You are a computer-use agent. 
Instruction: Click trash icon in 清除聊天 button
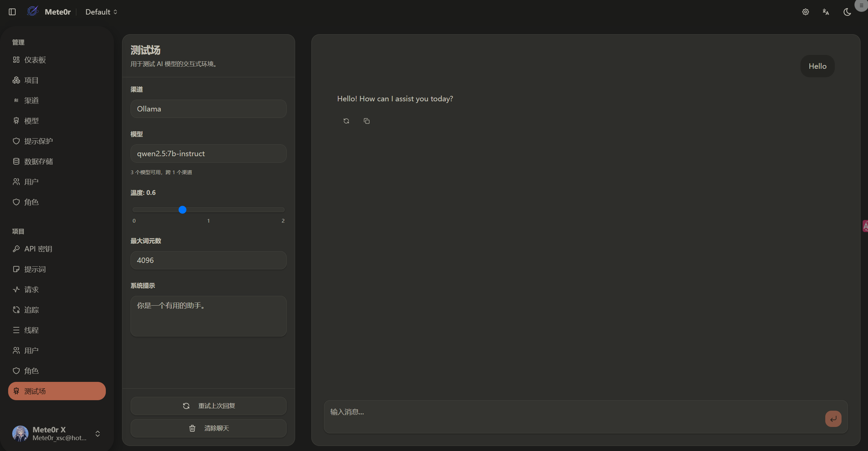click(x=192, y=428)
